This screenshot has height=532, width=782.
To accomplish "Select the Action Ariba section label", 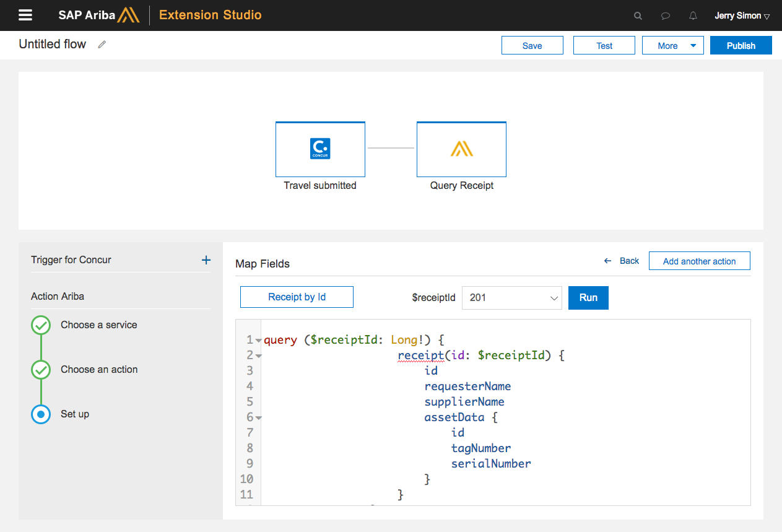I will [58, 296].
